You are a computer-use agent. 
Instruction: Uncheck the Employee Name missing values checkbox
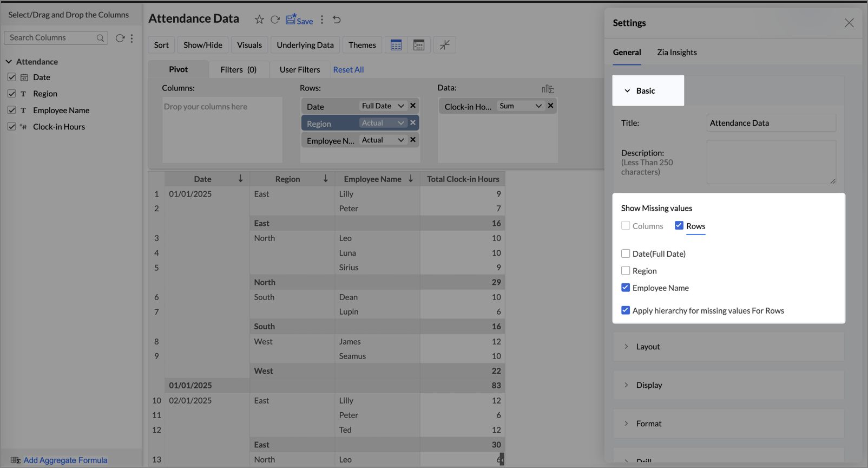click(x=626, y=288)
